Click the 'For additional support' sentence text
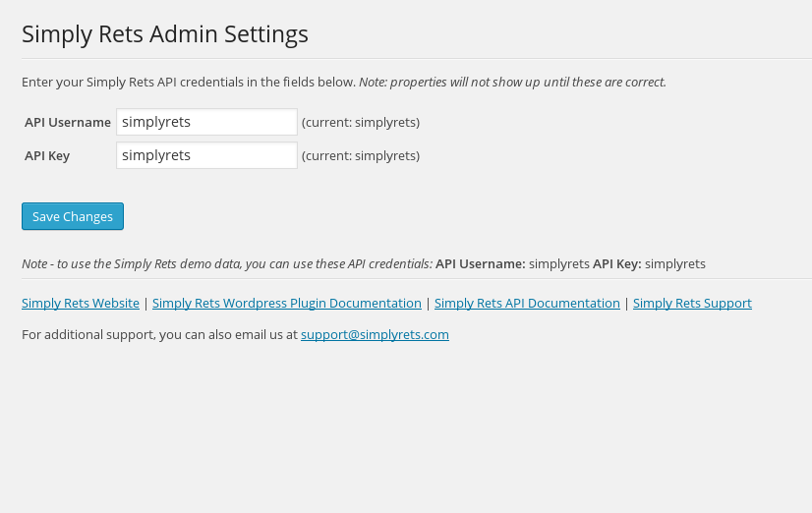Viewport: 812px width, 513px height. [x=159, y=335]
